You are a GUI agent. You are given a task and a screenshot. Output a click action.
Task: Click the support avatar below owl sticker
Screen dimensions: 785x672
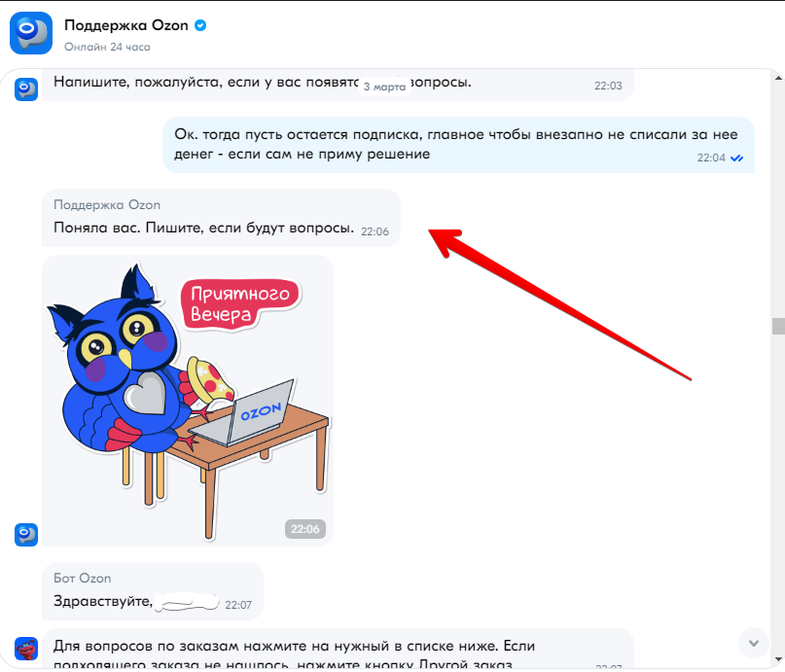pos(26,535)
